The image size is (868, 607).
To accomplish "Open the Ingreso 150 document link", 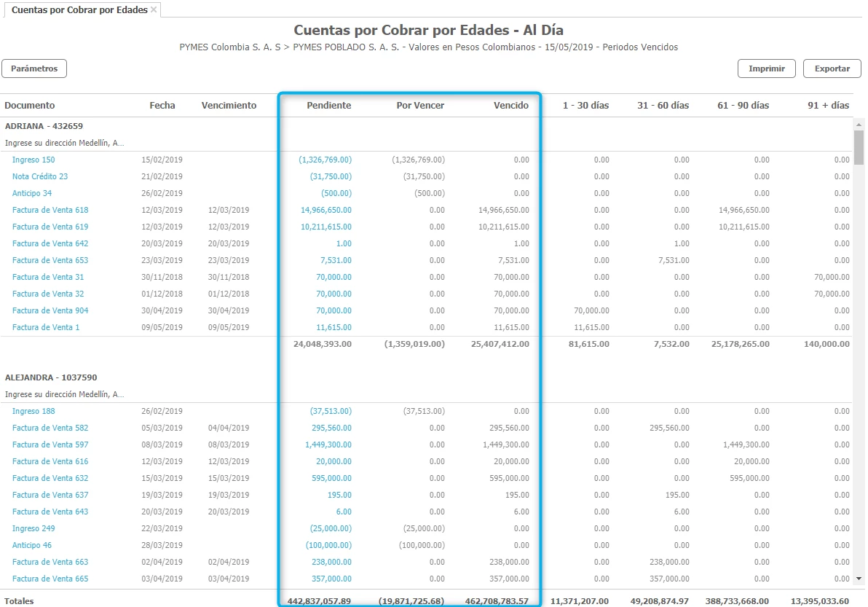I will pyautogui.click(x=33, y=160).
